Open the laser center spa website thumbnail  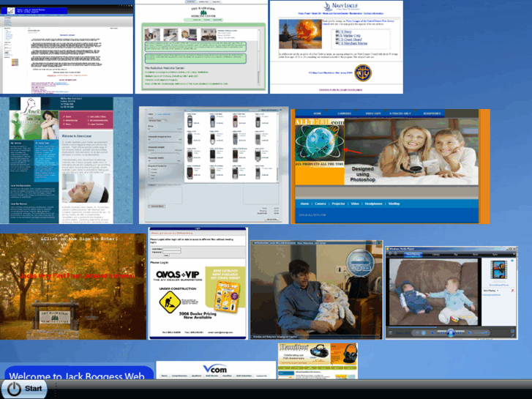(67, 160)
